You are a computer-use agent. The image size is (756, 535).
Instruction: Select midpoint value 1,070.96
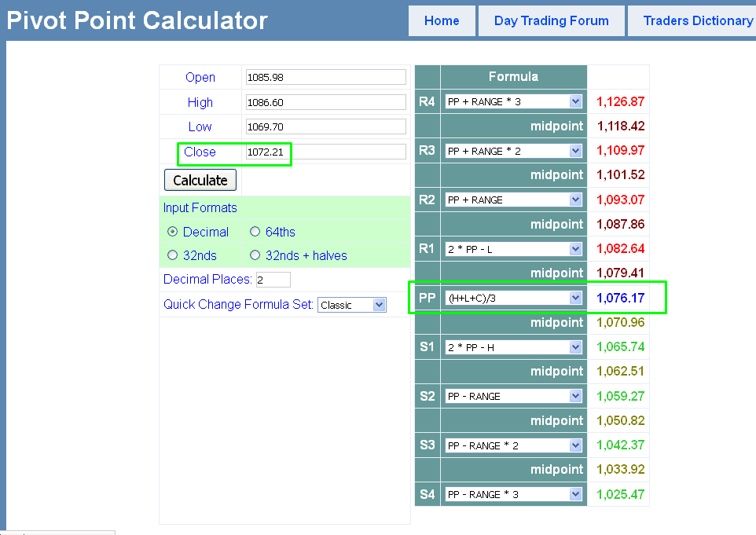[621, 322]
